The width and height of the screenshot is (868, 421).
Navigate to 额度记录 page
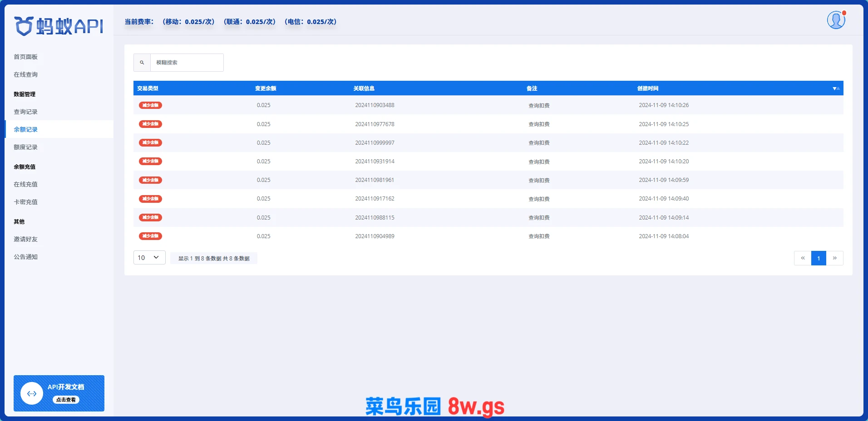[x=26, y=147]
